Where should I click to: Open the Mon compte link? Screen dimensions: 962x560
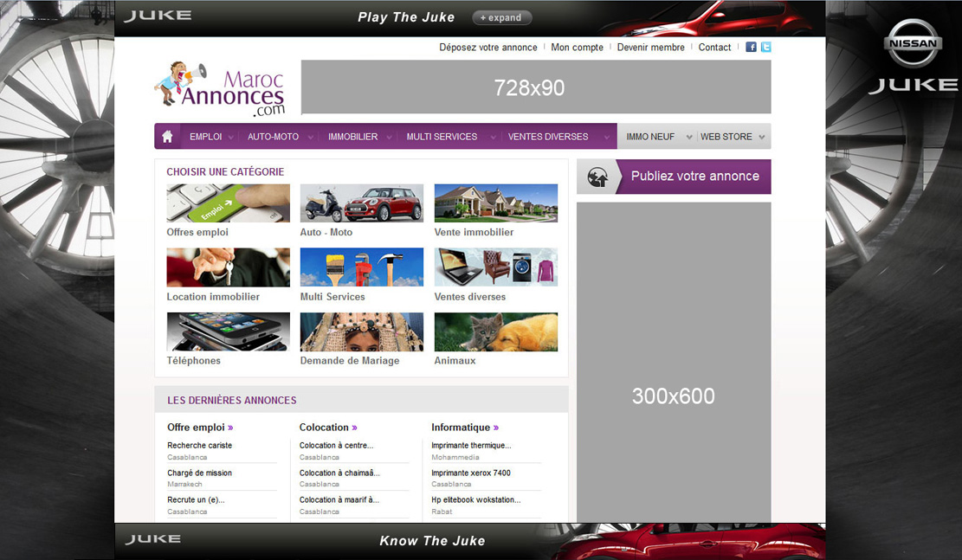click(x=577, y=48)
